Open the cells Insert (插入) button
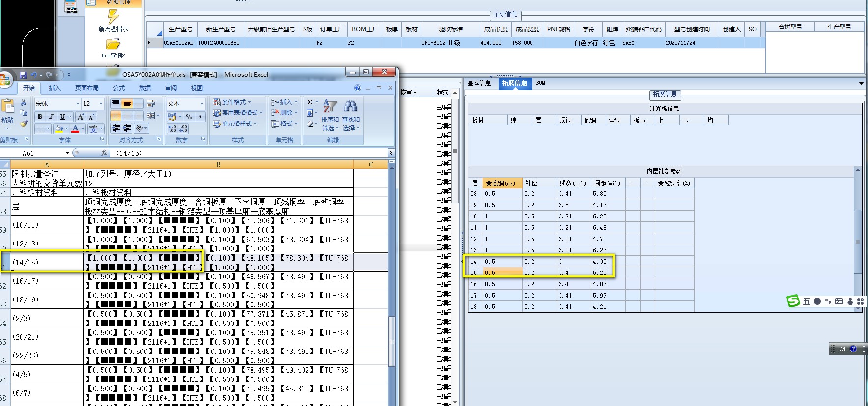868x406 pixels. click(284, 102)
